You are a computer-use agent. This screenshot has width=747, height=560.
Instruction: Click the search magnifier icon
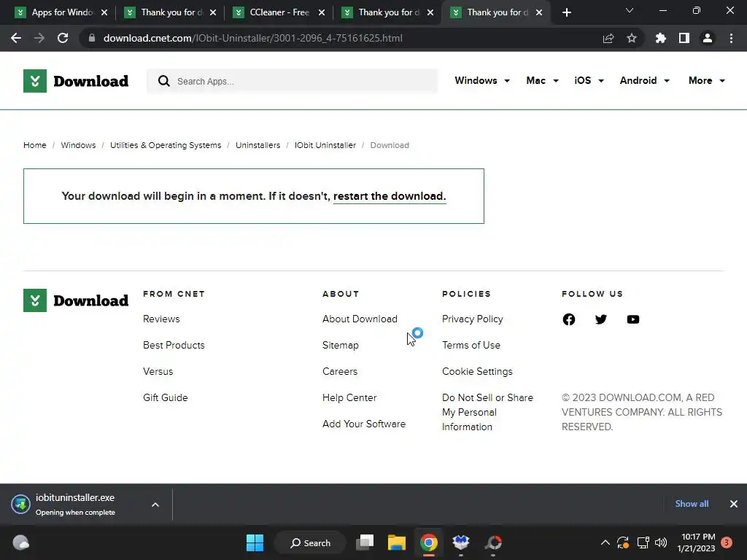point(164,81)
